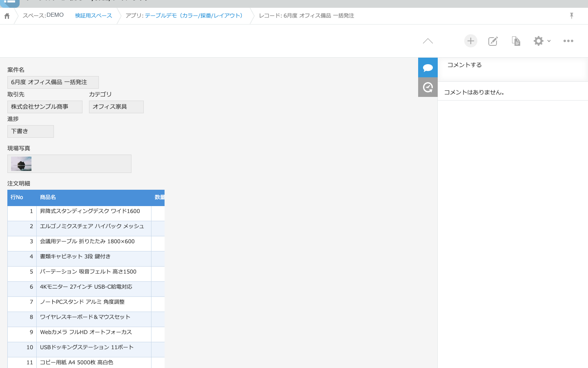Show the comments tab bubble icon
Screen dimensions: 588x368
point(428,67)
